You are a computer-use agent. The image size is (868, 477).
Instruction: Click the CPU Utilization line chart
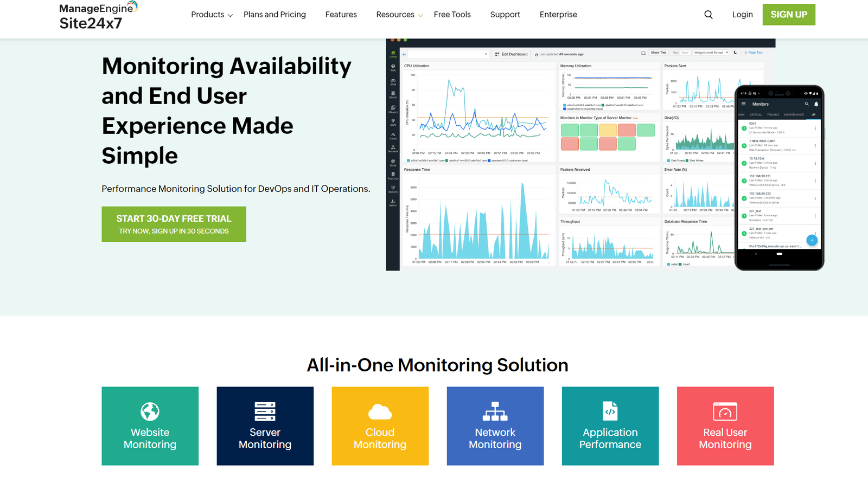(x=480, y=111)
